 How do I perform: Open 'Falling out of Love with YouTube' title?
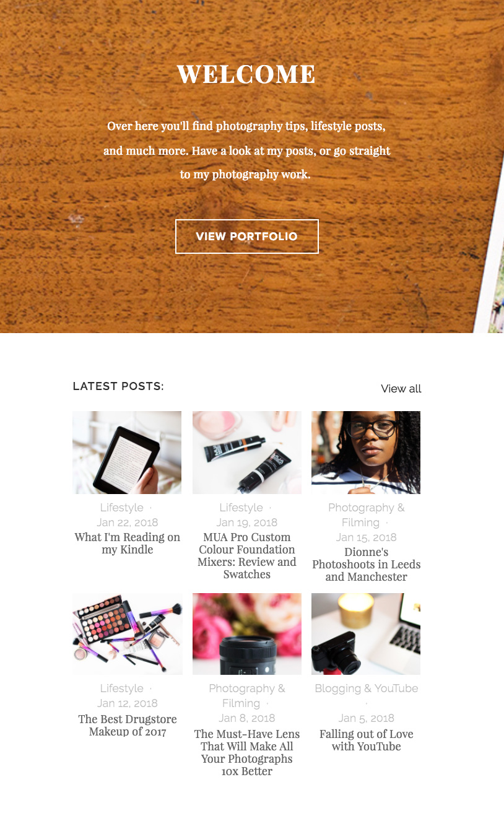pyautogui.click(x=366, y=740)
